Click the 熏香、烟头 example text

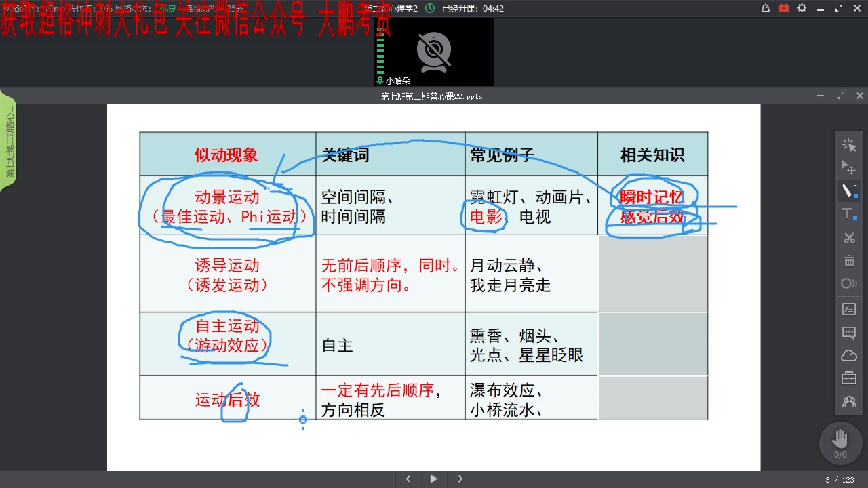511,335
